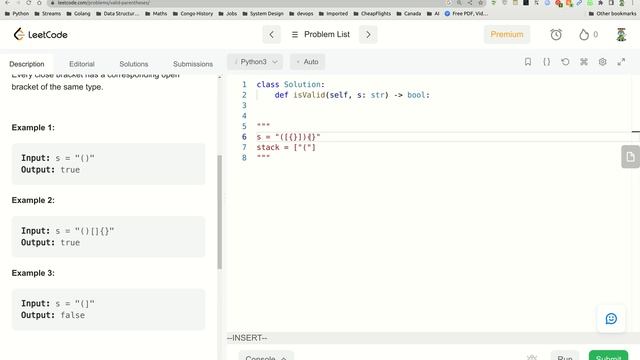
Task: Open the Python3 language dropdown
Action: (255, 62)
